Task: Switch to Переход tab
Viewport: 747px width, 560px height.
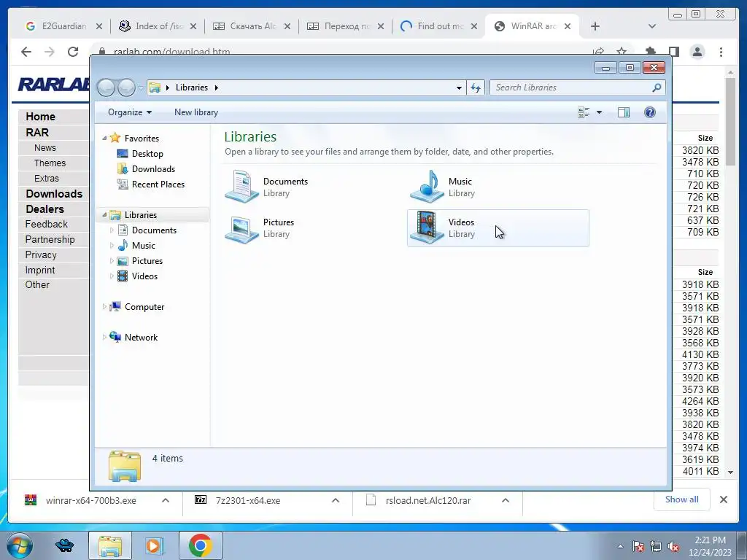Action: [x=345, y=26]
